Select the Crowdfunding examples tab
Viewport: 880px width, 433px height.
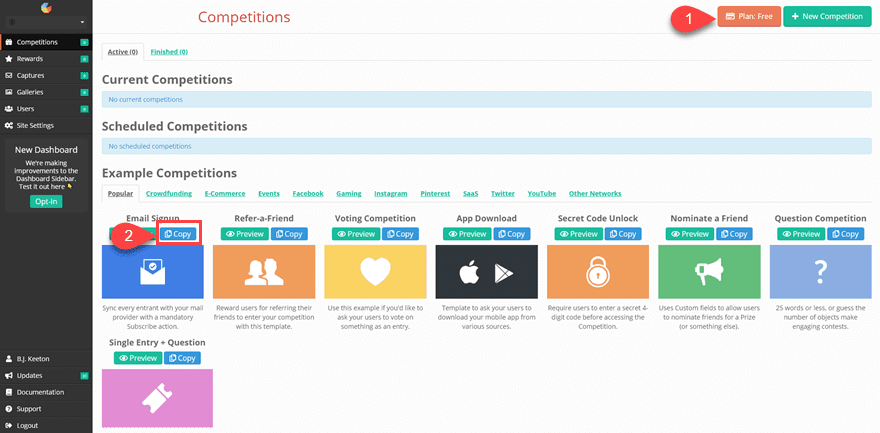(x=169, y=193)
